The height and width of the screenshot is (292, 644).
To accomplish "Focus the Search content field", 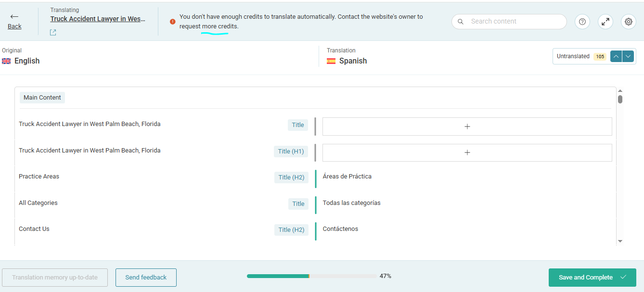I will pyautogui.click(x=515, y=22).
